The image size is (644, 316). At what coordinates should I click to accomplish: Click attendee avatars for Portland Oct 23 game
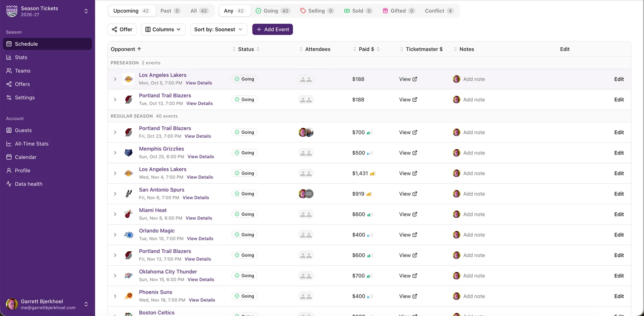[x=306, y=132]
